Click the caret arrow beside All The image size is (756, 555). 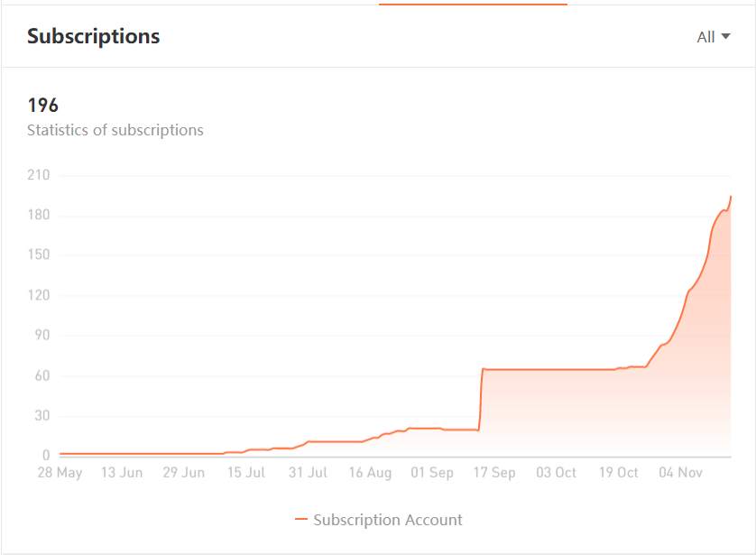725,36
